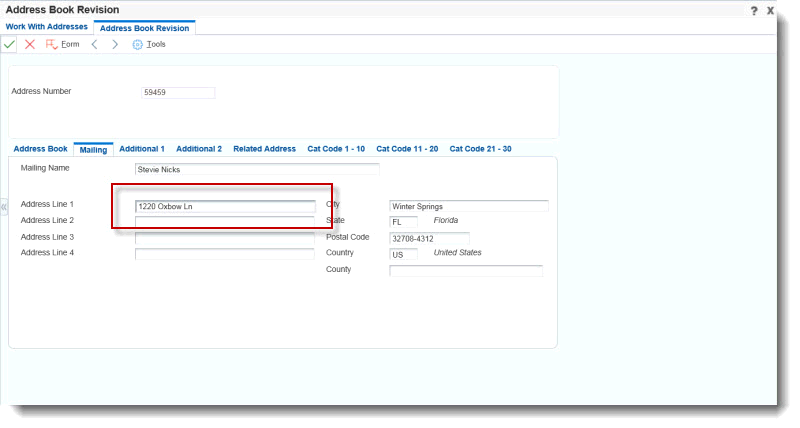Go to next record arrow
This screenshot has height=428, width=800.
[115, 45]
